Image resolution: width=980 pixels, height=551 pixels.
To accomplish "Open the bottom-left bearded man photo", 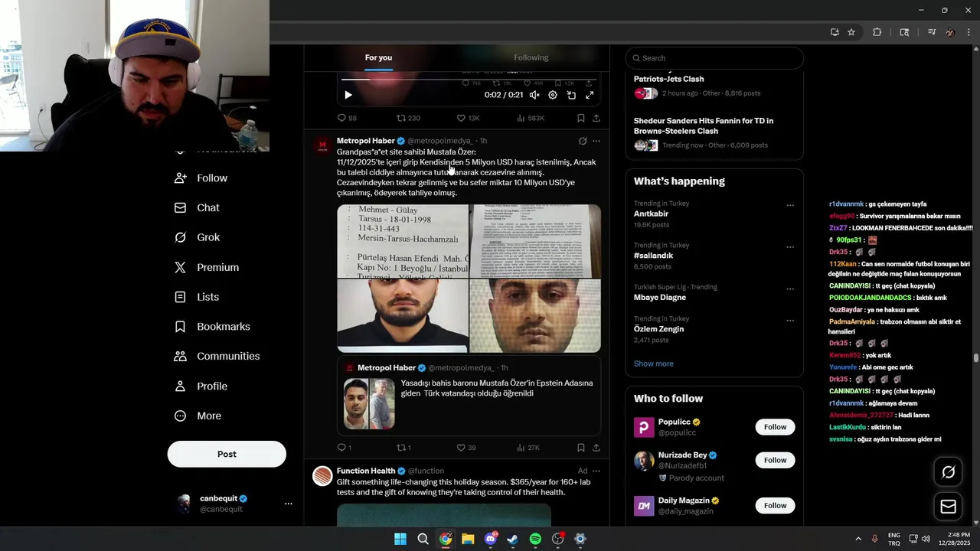I will pos(403,316).
